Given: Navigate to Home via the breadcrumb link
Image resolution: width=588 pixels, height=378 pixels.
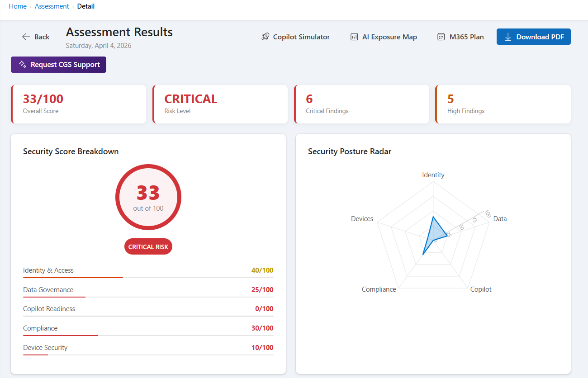Looking at the screenshot, I should click(x=18, y=6).
